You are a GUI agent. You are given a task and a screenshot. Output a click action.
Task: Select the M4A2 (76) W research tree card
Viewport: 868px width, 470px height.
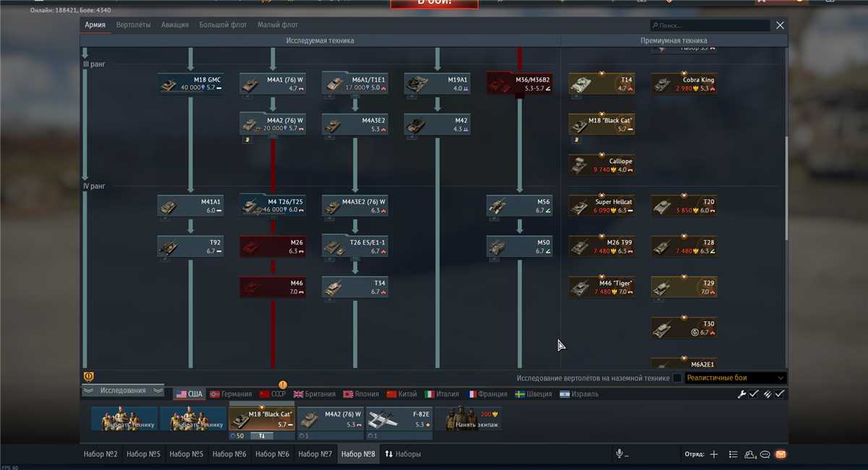(x=273, y=124)
